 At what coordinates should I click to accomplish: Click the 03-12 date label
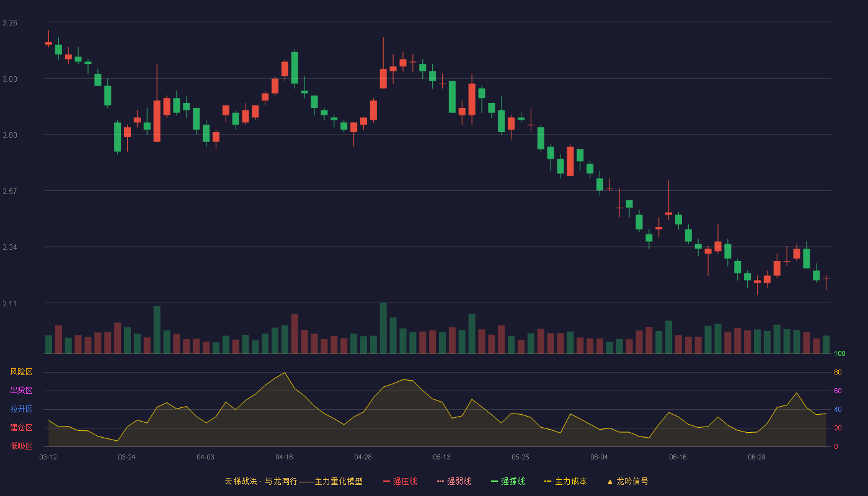[x=48, y=457]
